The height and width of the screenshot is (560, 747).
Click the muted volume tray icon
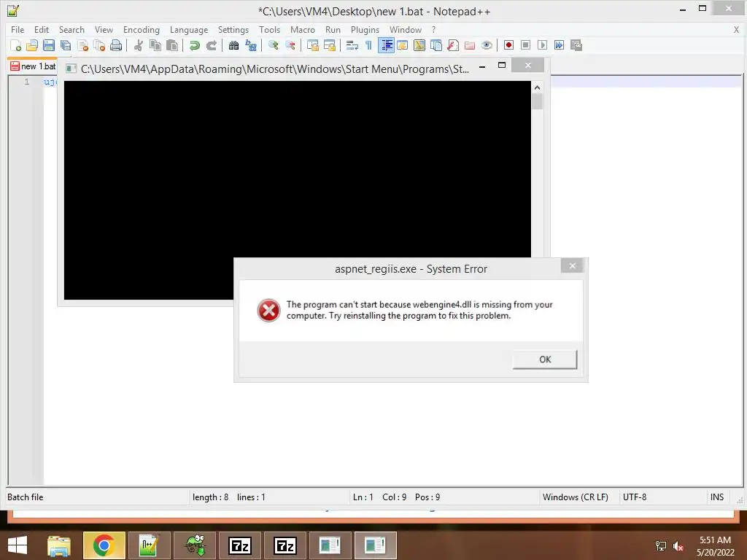click(x=678, y=546)
